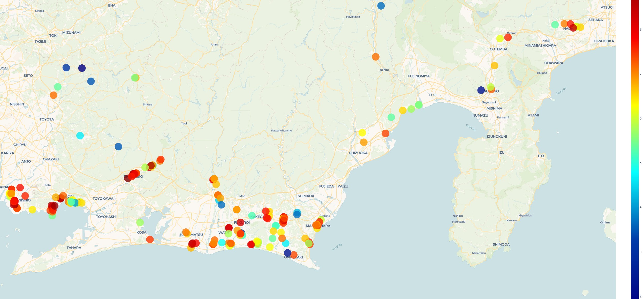Click the TOYOHASHI city label

106,217
